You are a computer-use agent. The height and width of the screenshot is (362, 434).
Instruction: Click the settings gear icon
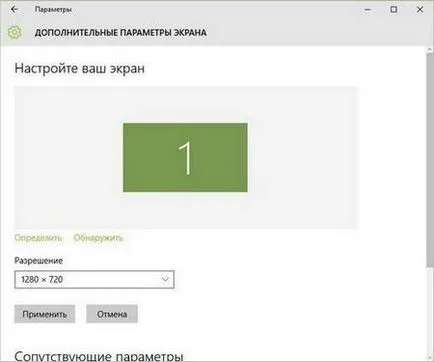click(15, 32)
